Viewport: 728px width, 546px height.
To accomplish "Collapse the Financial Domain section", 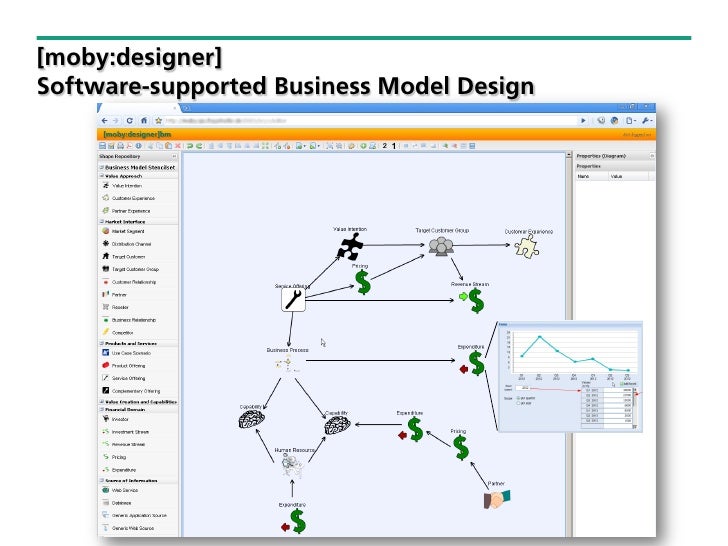I will tap(102, 410).
